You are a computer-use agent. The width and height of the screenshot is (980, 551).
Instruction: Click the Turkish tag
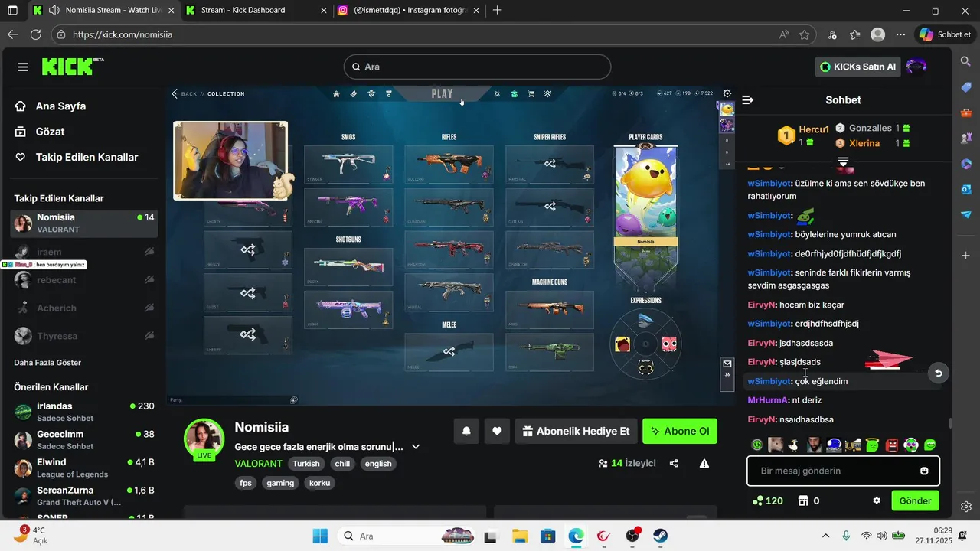(306, 464)
